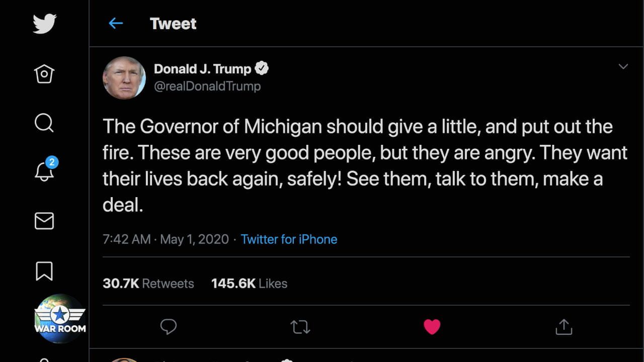The height and width of the screenshot is (362, 644).
Task: Go to Home via house icon
Action: coord(44,74)
